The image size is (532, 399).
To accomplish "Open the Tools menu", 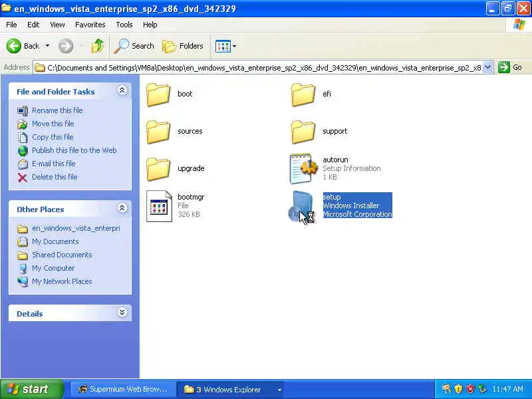I will 124,25.
